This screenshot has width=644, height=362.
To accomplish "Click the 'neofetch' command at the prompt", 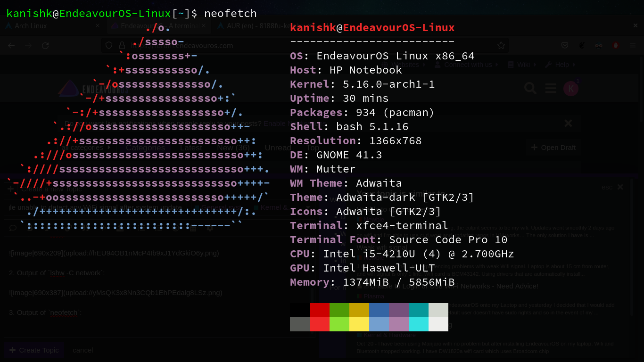I will 231,13.
